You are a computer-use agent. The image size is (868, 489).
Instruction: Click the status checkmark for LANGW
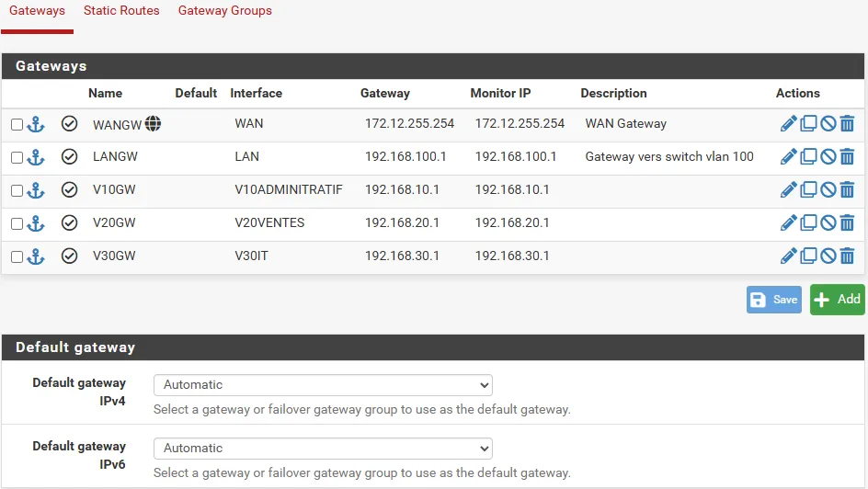[x=69, y=156]
